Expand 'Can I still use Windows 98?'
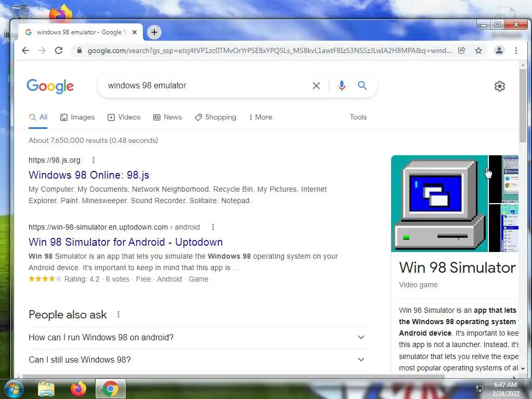This screenshot has height=399, width=532. coord(197,360)
